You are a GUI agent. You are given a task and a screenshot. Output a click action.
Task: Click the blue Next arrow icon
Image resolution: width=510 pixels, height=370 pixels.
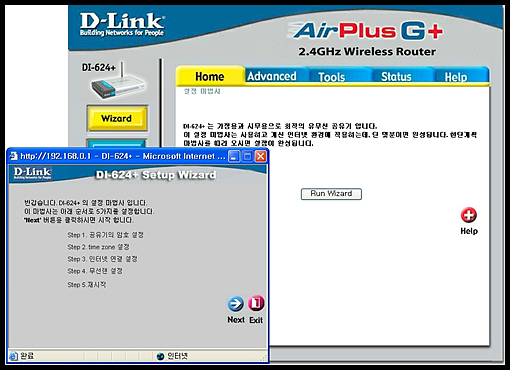pyautogui.click(x=236, y=303)
